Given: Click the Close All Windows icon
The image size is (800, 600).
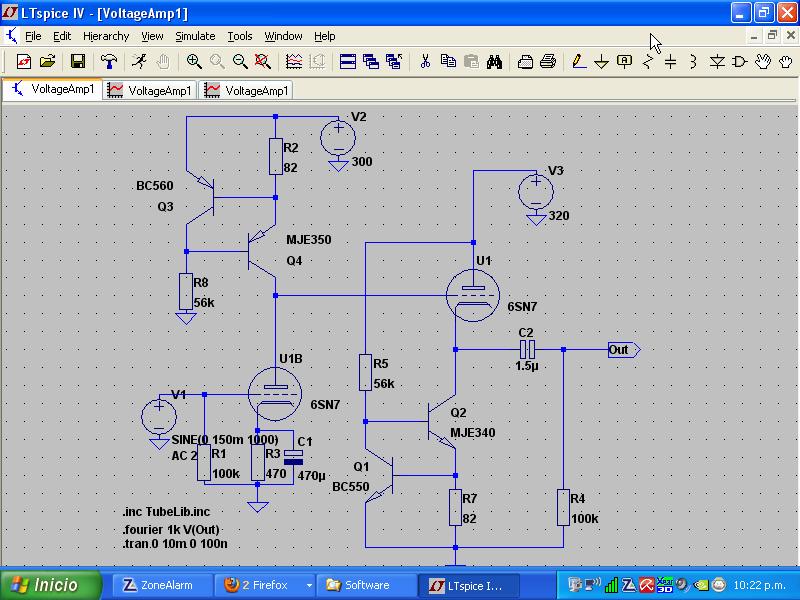Looking at the screenshot, I should (x=394, y=62).
